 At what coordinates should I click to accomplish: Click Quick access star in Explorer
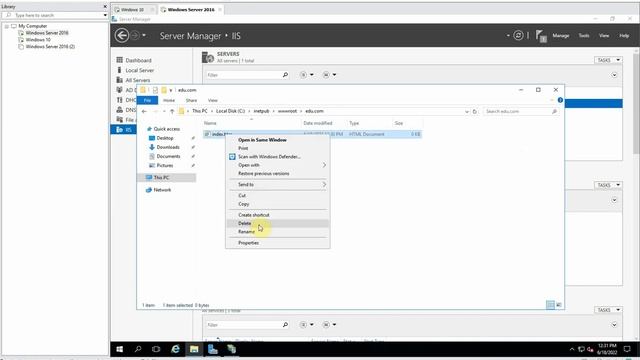149,129
